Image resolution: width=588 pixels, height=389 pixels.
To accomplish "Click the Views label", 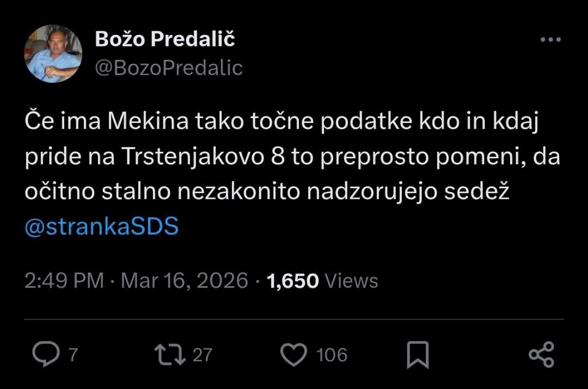I will [x=351, y=281].
